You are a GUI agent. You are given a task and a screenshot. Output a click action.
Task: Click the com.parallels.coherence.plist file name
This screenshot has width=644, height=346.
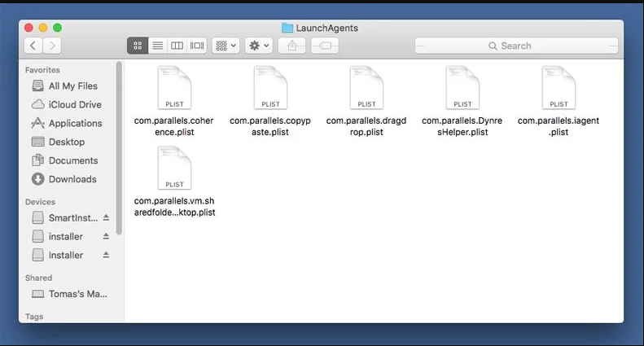click(174, 126)
